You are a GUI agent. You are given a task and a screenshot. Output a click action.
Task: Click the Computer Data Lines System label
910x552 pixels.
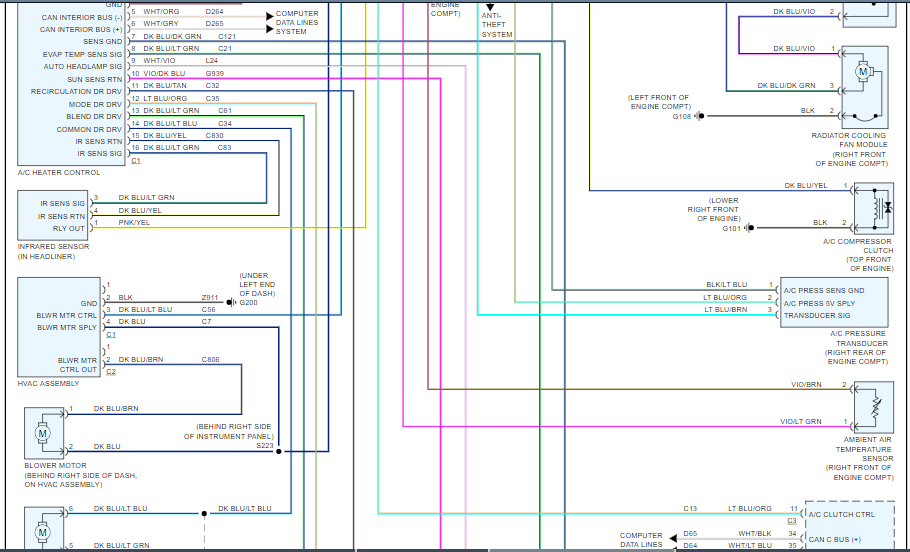pos(297,23)
